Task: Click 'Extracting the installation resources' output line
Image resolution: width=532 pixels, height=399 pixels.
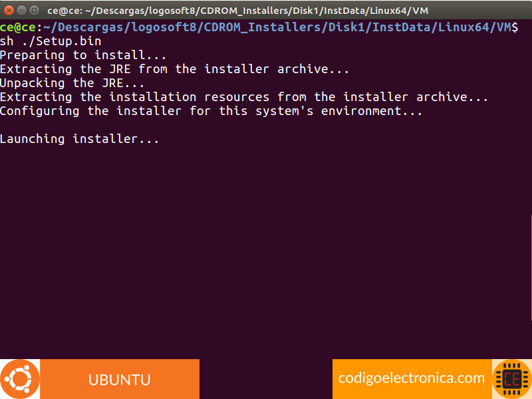Action: coord(243,97)
